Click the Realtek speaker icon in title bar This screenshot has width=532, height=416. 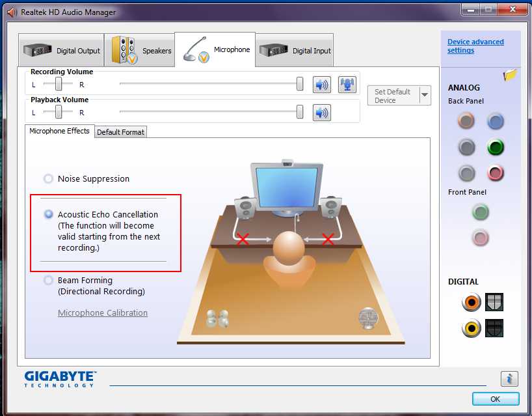pyautogui.click(x=12, y=12)
